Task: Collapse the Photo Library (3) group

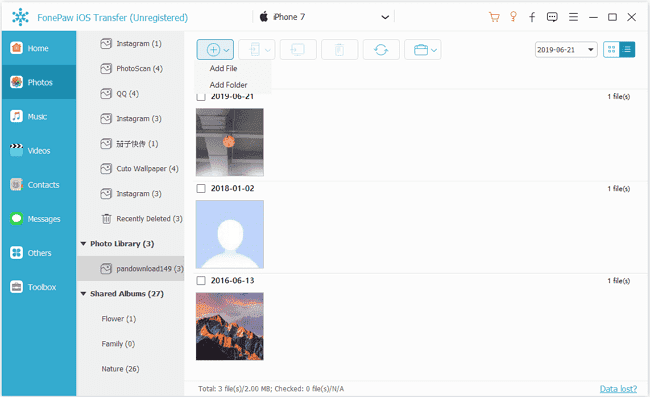Action: coord(83,244)
